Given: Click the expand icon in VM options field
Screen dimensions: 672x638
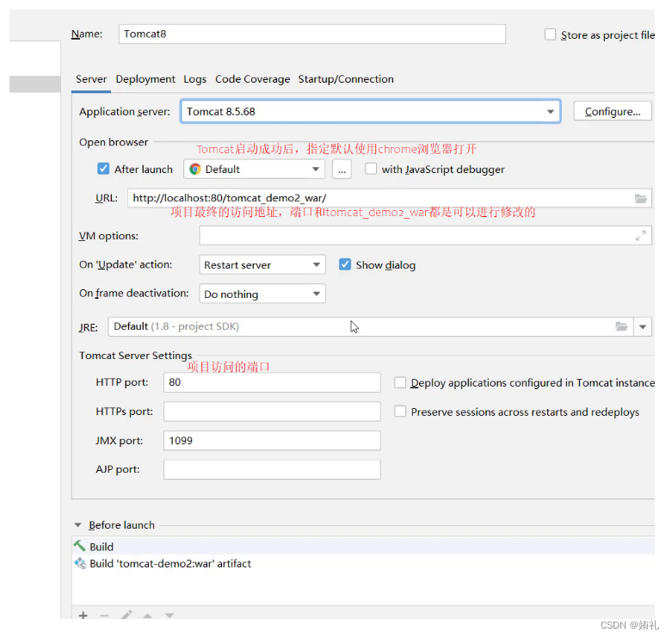Looking at the screenshot, I should pos(641,235).
